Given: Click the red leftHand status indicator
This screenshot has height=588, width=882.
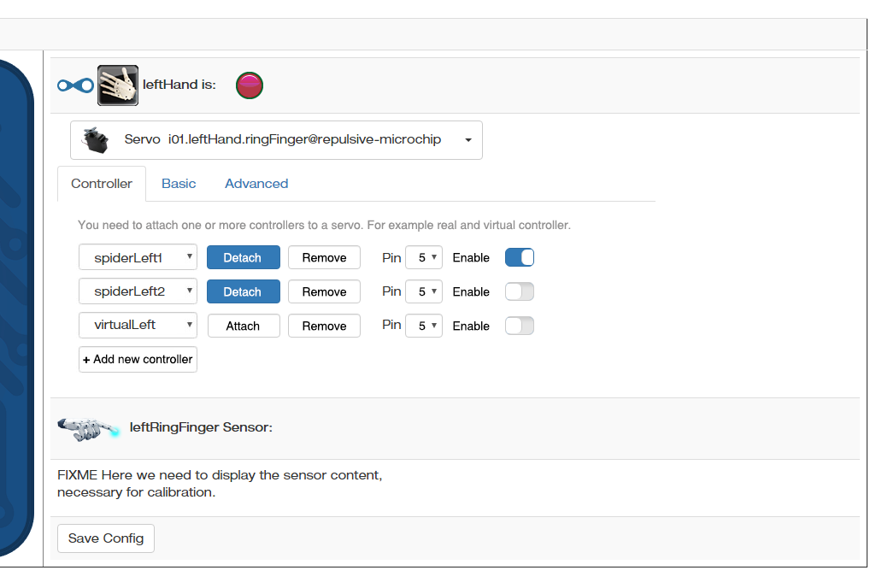Looking at the screenshot, I should [x=250, y=85].
